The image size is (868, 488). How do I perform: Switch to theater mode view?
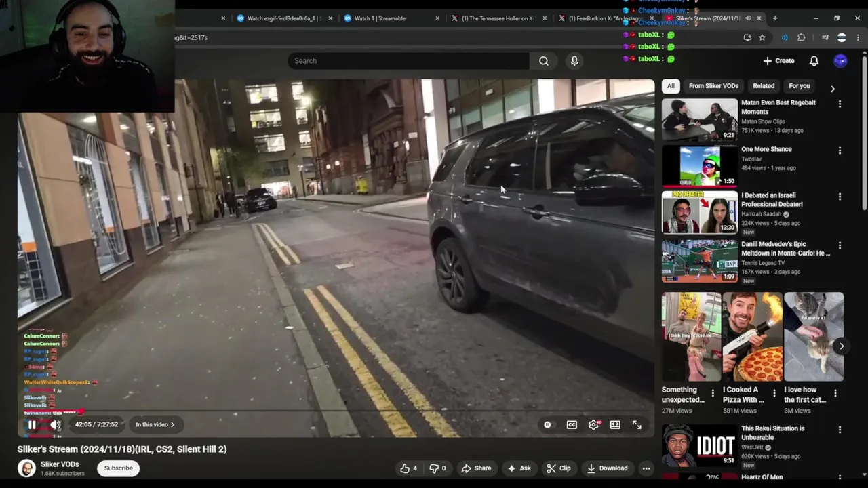[x=615, y=425]
